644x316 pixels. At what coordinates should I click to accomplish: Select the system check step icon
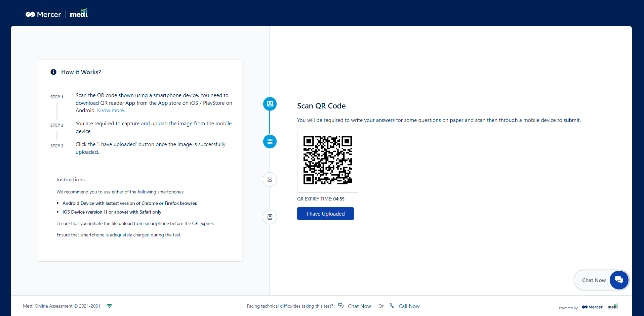click(x=270, y=104)
